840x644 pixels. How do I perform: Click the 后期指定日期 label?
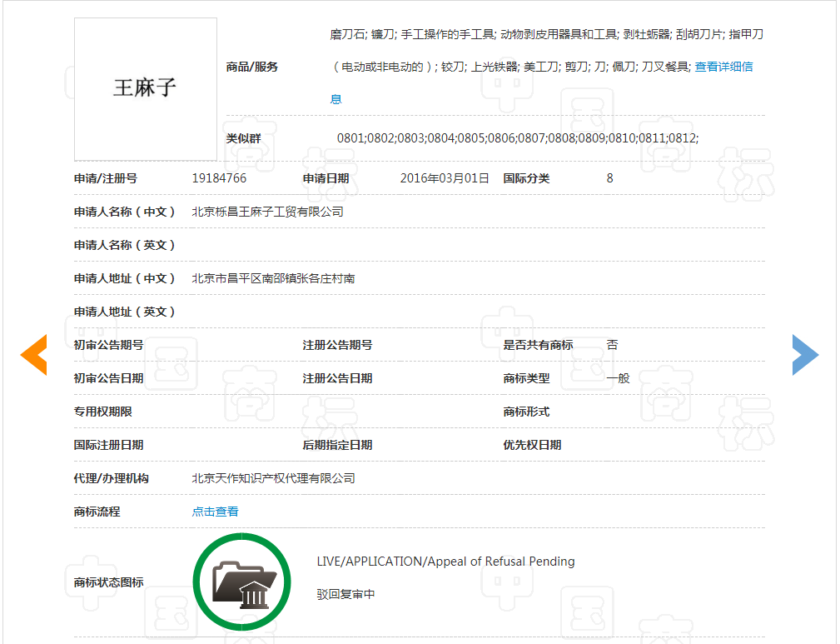337,445
